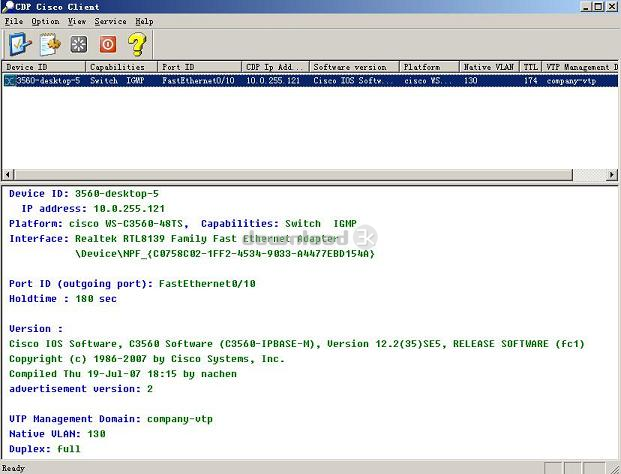Open the Service menu
Screen dimensions: 621x474
[110, 21]
